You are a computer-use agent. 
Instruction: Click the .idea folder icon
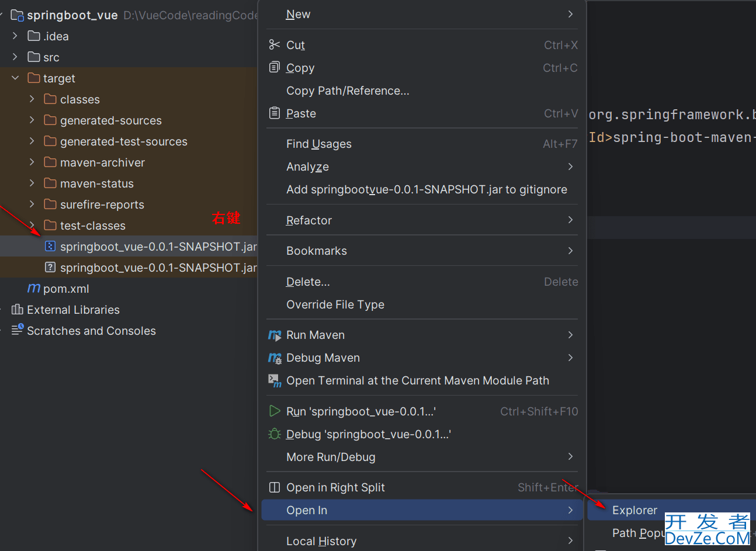tap(34, 36)
